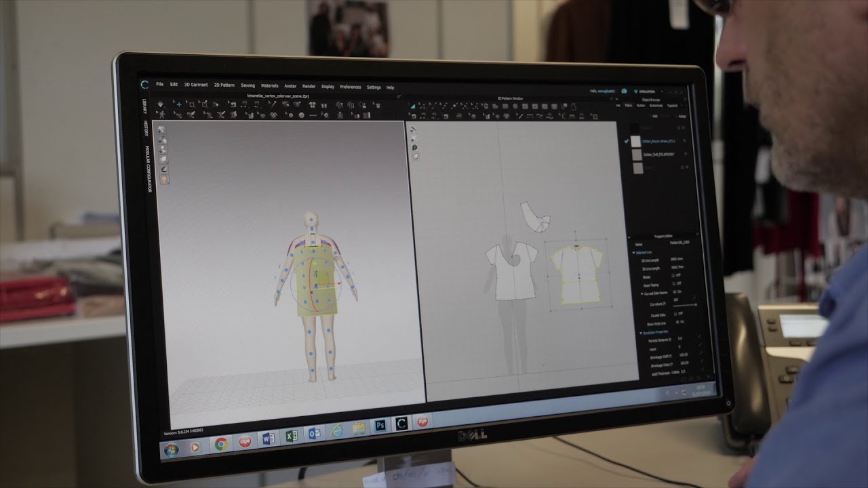Click the username link after Hello
This screenshot has height=488, width=868.
tap(607, 91)
